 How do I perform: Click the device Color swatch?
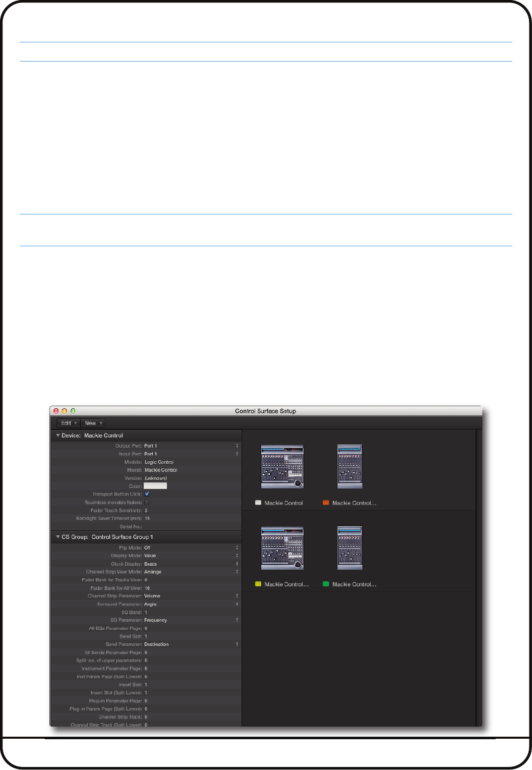(155, 486)
